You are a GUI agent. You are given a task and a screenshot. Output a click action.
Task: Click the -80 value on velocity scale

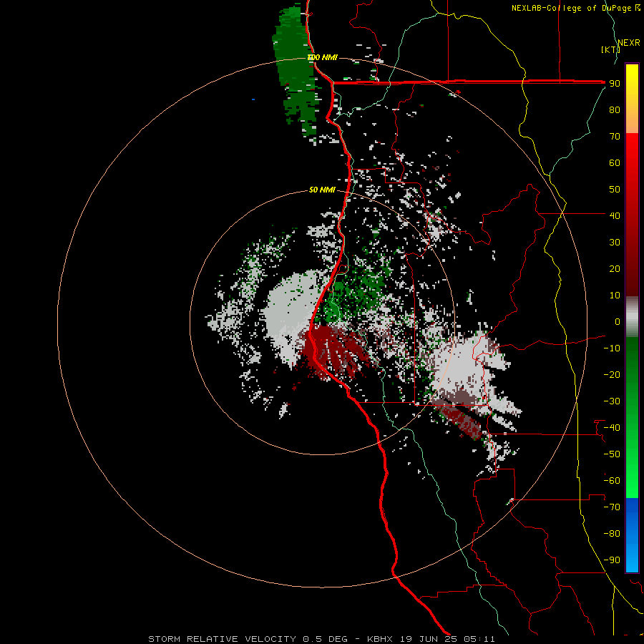612,534
